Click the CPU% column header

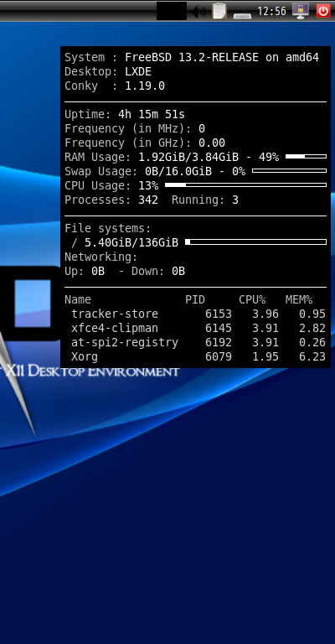pos(252,300)
